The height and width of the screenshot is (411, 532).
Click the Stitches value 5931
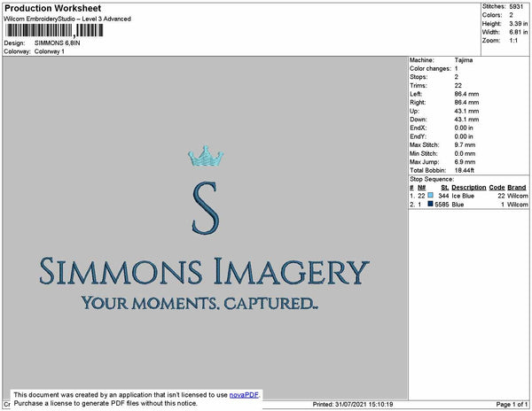point(516,6)
